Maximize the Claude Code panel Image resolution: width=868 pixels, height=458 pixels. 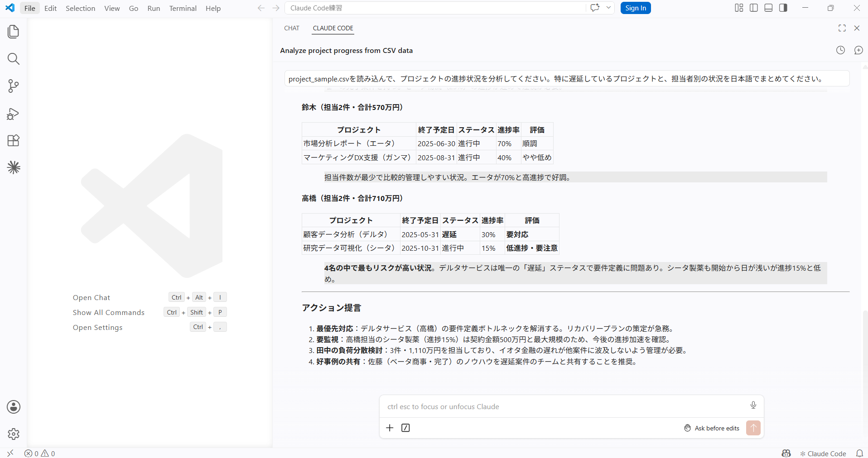click(842, 28)
